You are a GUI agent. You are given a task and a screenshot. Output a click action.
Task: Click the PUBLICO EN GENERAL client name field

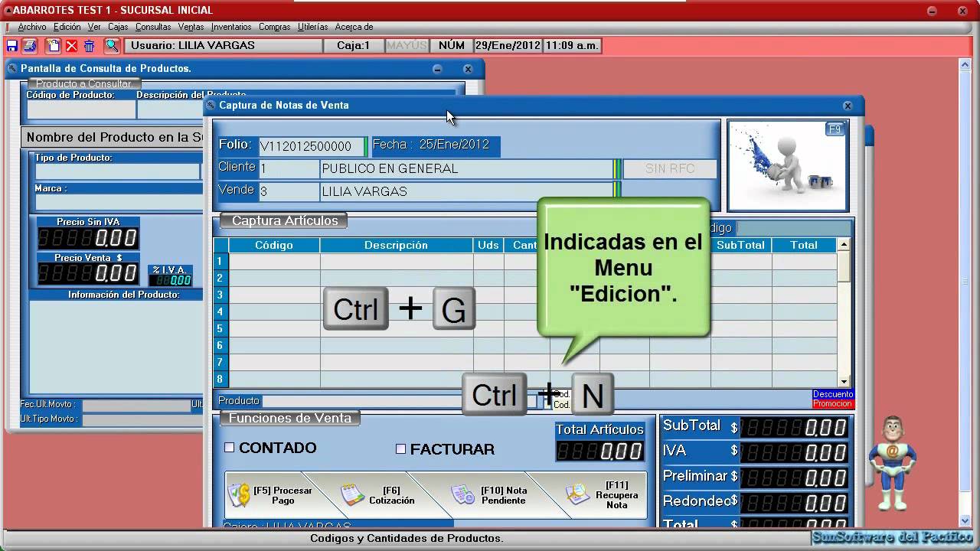[466, 168]
